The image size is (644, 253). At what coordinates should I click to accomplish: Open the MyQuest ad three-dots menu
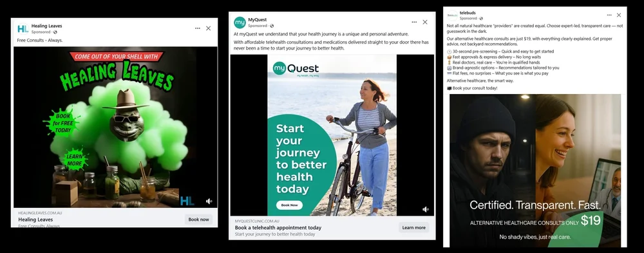[414, 22]
